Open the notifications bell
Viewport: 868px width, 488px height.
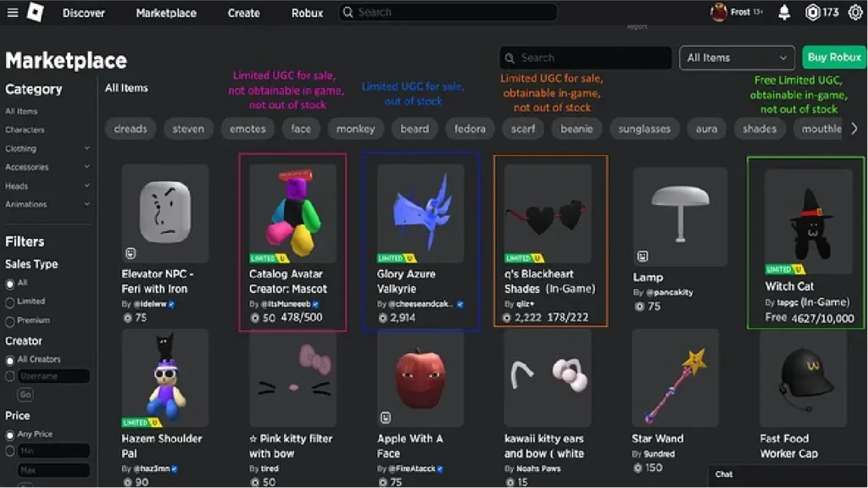pyautogui.click(x=784, y=12)
